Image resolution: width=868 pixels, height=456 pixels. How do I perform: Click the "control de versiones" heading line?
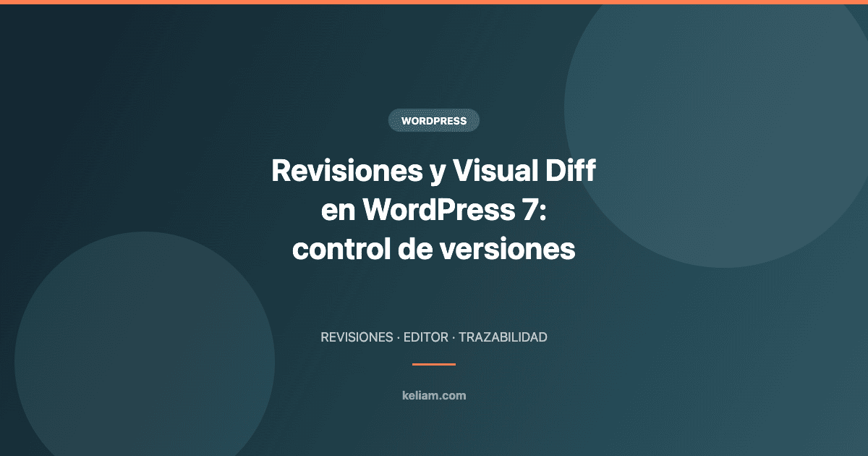pyautogui.click(x=434, y=249)
